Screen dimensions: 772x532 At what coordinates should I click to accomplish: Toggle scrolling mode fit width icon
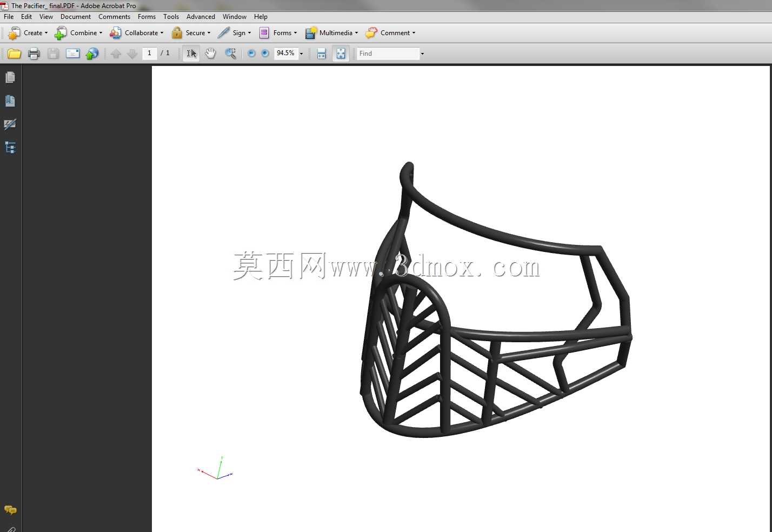321,54
